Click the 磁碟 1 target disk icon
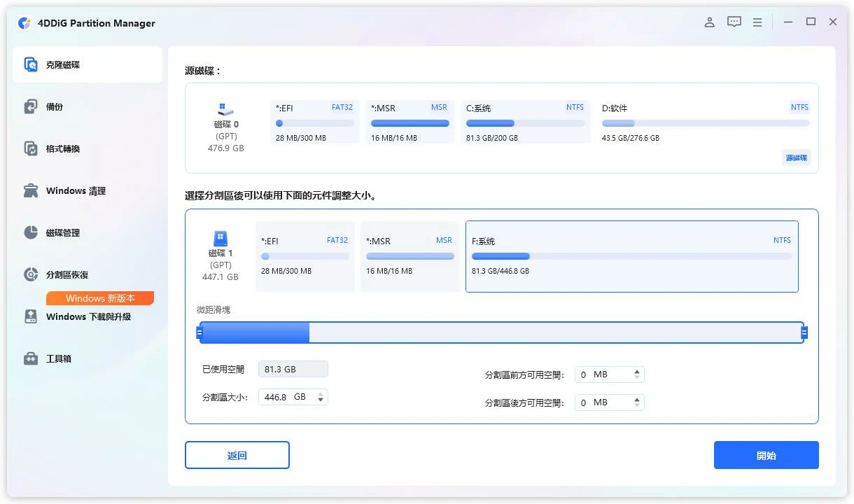This screenshot has height=504, width=854. click(x=220, y=239)
